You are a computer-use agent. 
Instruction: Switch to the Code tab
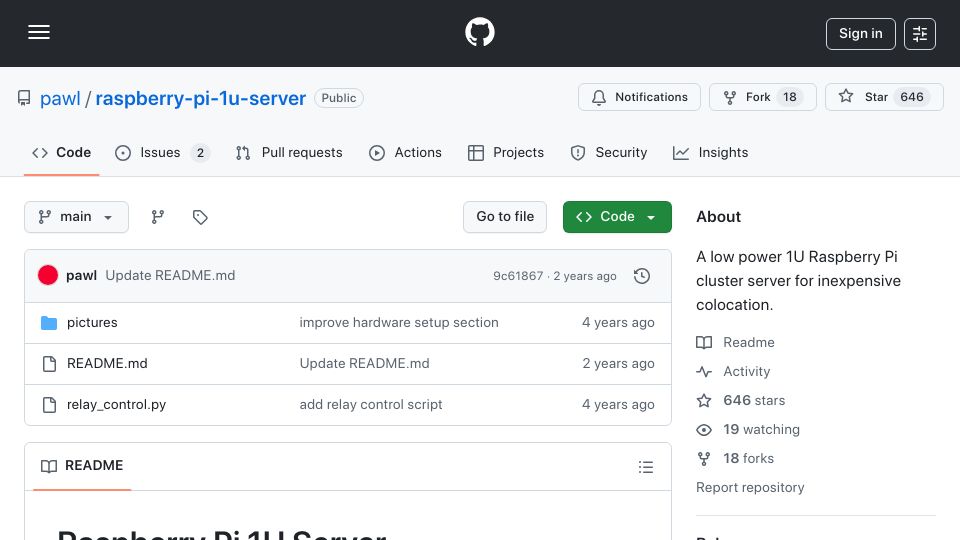61,152
